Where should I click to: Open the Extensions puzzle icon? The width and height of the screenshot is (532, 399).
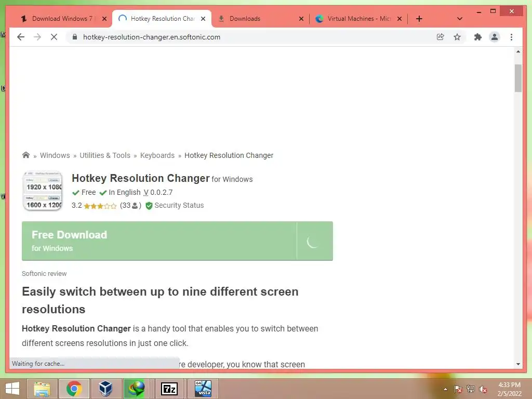click(x=478, y=37)
